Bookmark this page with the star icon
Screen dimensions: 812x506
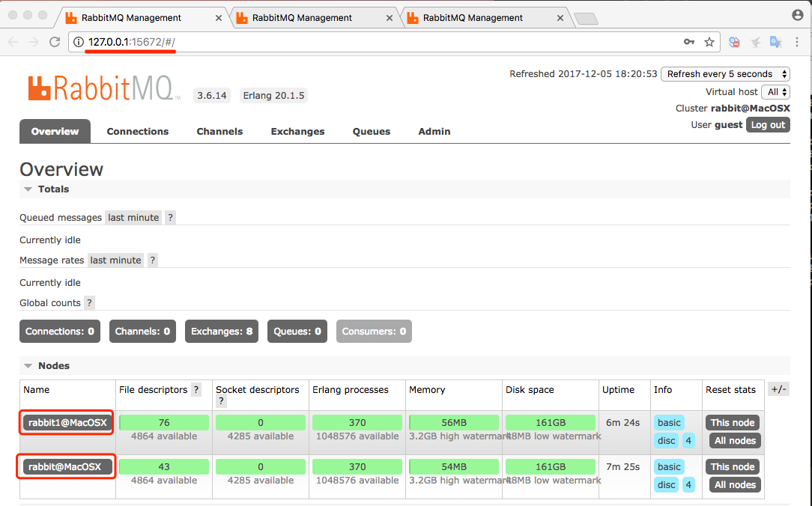[709, 42]
